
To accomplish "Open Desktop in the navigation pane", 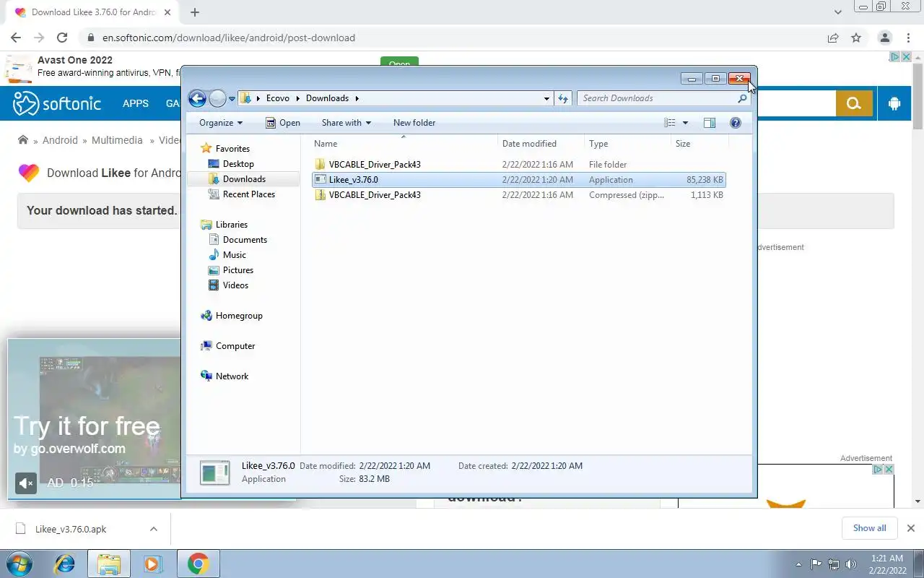I will [238, 164].
